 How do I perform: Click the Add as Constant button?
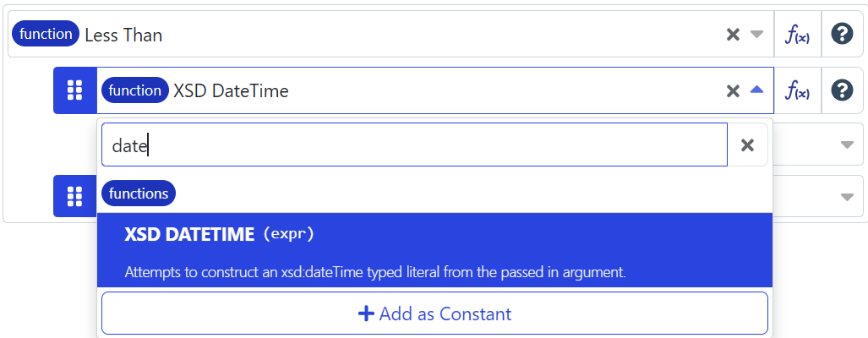coord(434,313)
